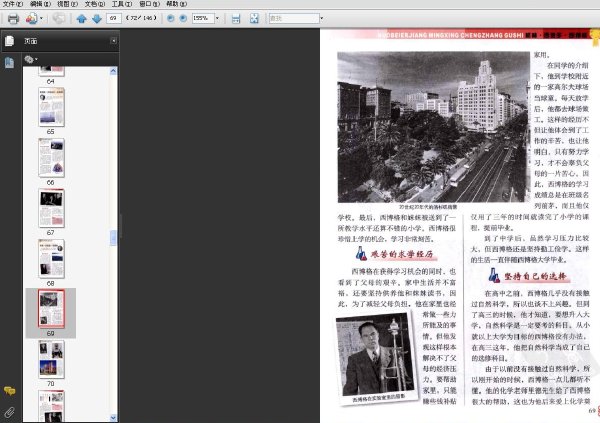Screen dimensions: 600x423
Task: Open the 视图 (View) menu
Action: (x=67, y=4)
